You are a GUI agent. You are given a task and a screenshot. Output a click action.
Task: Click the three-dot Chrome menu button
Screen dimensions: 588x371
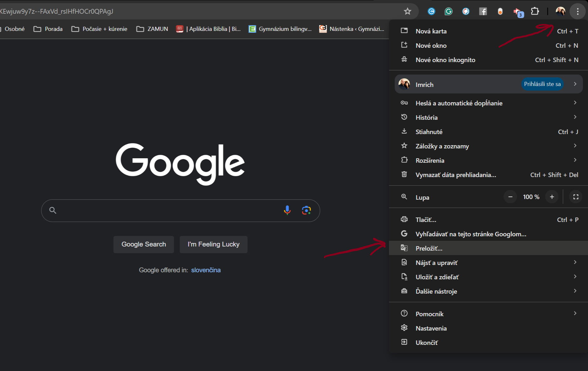click(577, 11)
